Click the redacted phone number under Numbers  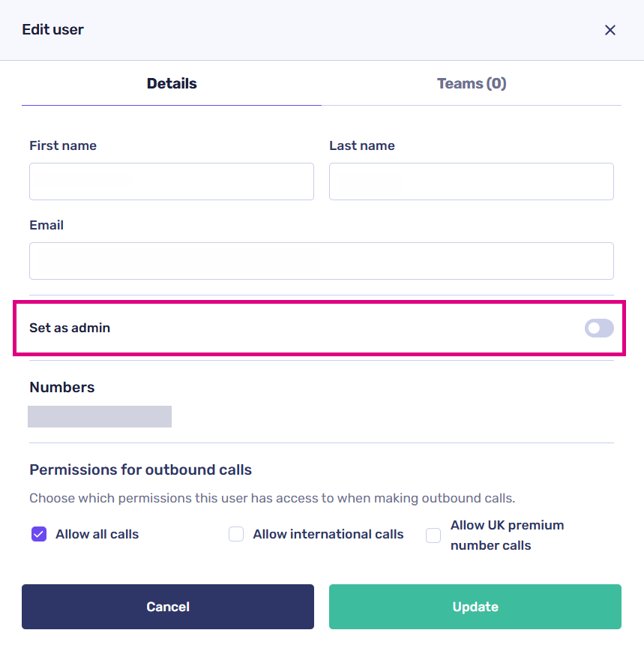(x=100, y=417)
